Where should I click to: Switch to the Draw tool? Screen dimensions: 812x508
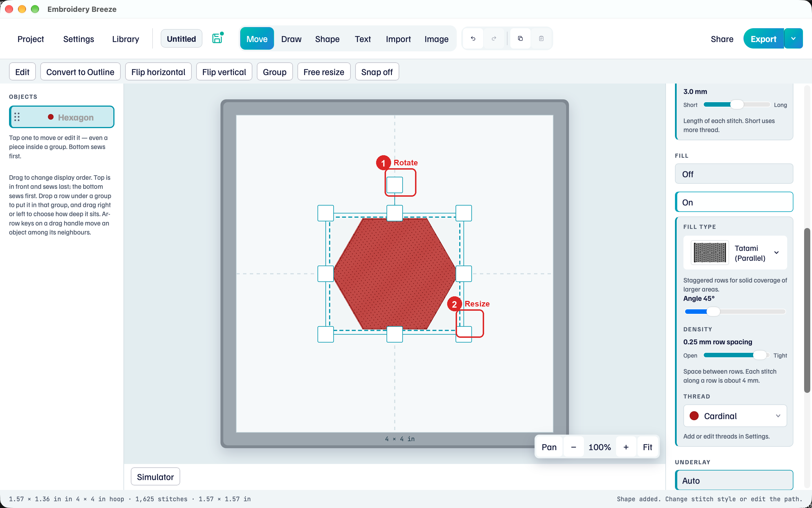(291, 39)
